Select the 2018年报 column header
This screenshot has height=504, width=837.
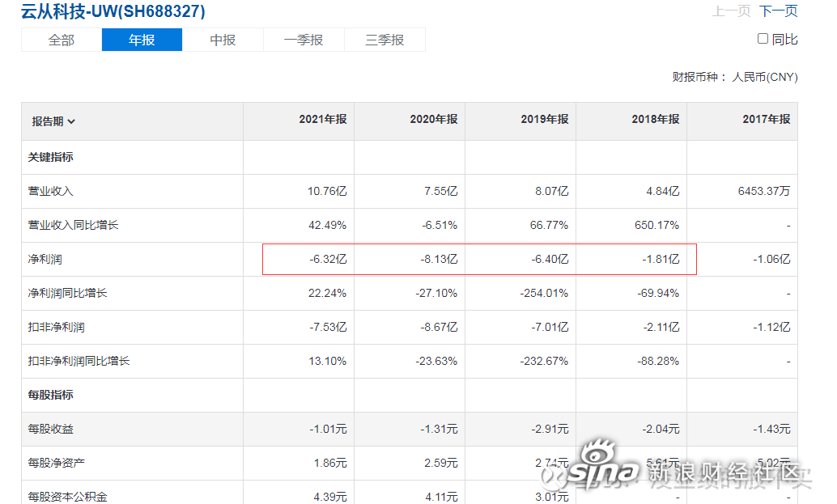coord(656,120)
